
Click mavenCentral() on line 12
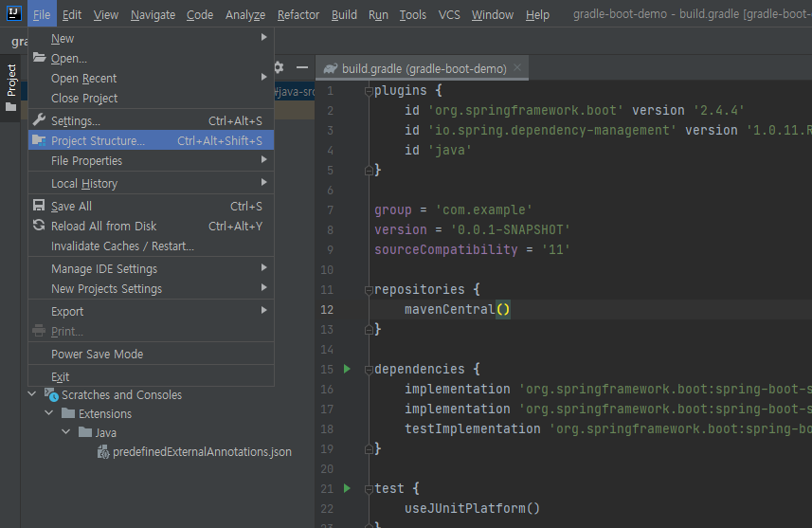point(458,309)
